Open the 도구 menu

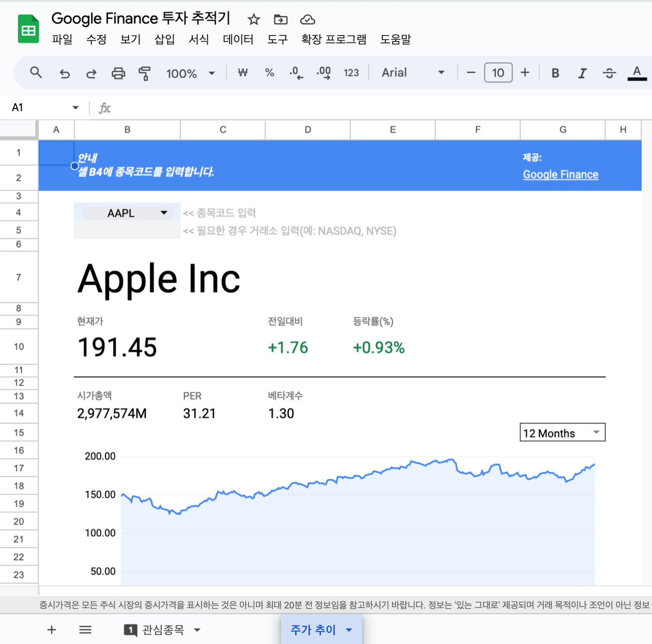pos(278,40)
